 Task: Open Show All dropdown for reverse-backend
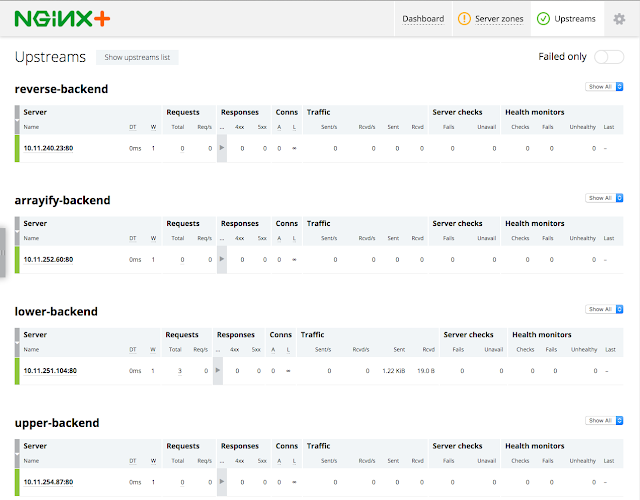(x=604, y=87)
